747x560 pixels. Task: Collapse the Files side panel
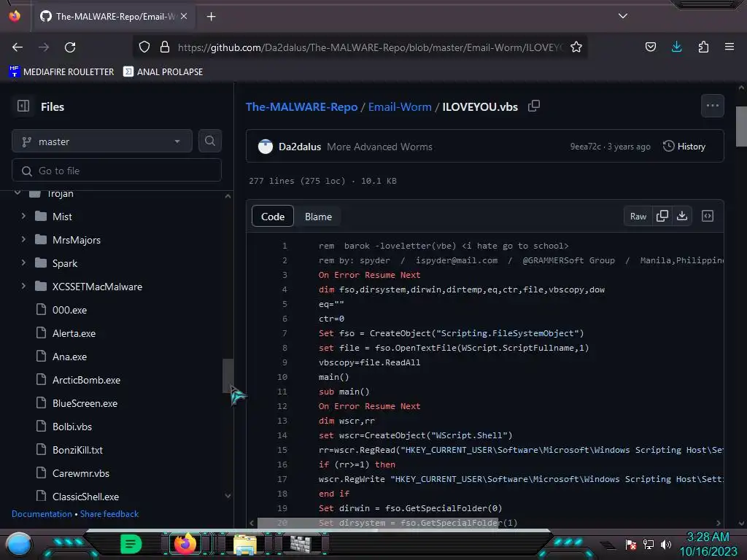(23, 106)
